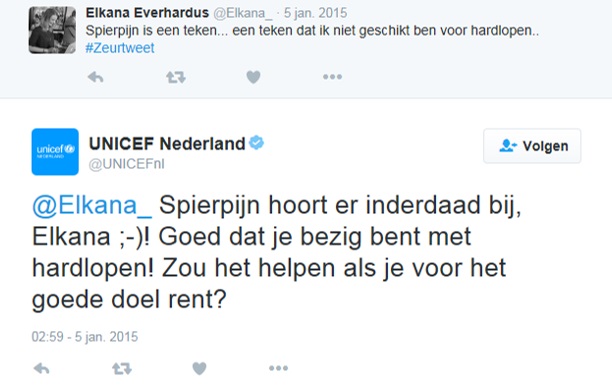Open Elkana Everhardus's profile photo

click(52, 30)
